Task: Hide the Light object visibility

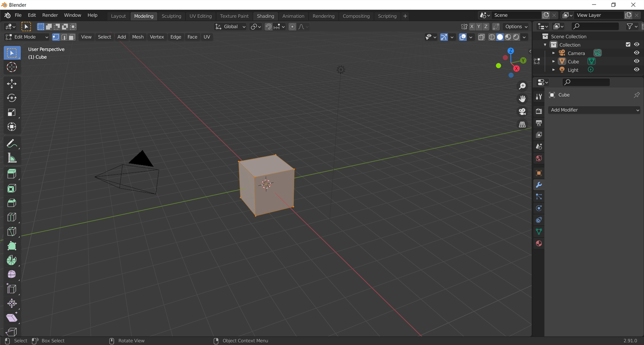Action: click(x=636, y=70)
